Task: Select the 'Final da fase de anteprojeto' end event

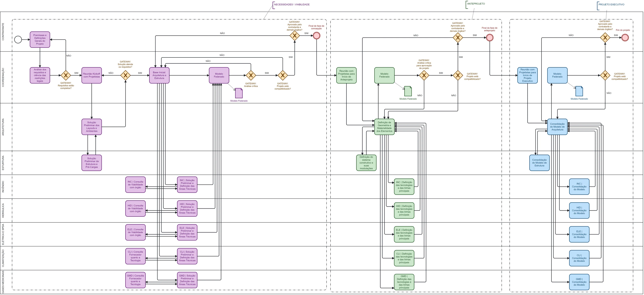Action: pos(490,38)
